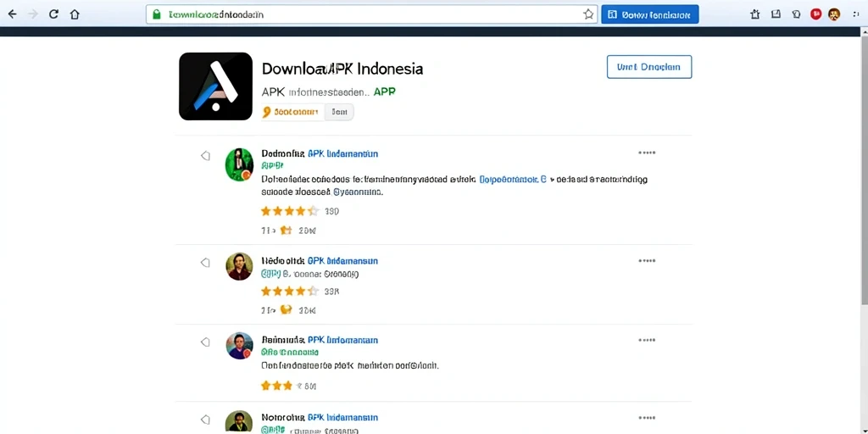
Task: Click the blue button beside the address bar
Action: pos(650,14)
